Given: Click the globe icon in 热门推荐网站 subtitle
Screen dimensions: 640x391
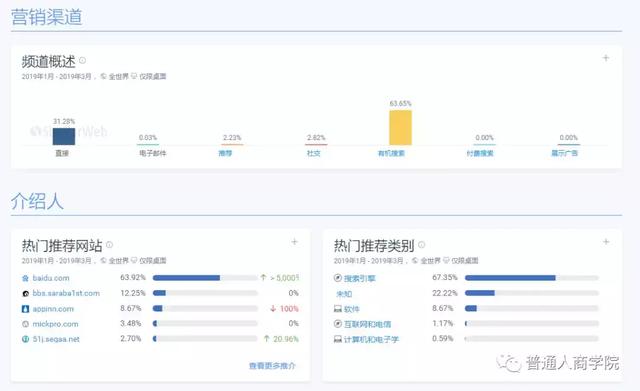Looking at the screenshot, I should pyautogui.click(x=103, y=260).
